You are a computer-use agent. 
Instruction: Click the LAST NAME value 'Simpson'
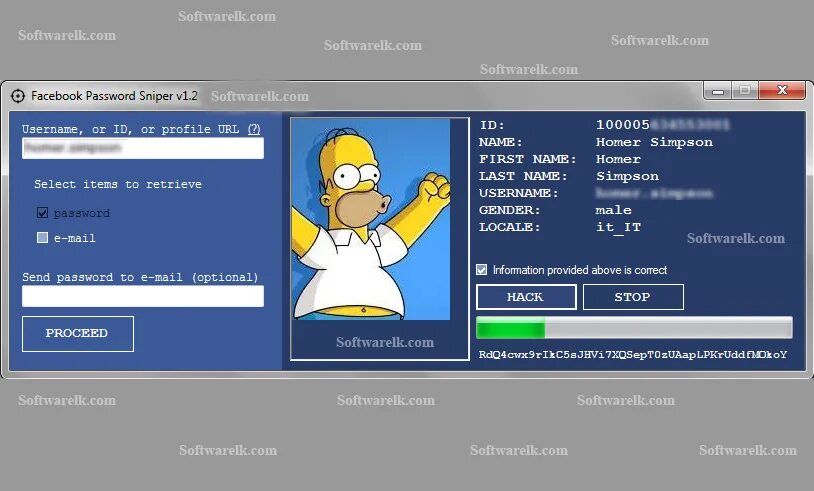coord(628,176)
